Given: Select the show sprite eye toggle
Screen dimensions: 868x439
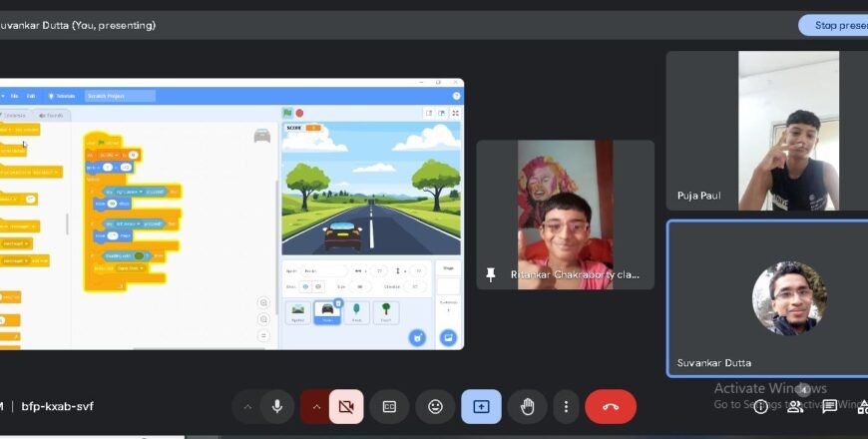Looking at the screenshot, I should pos(305,286).
